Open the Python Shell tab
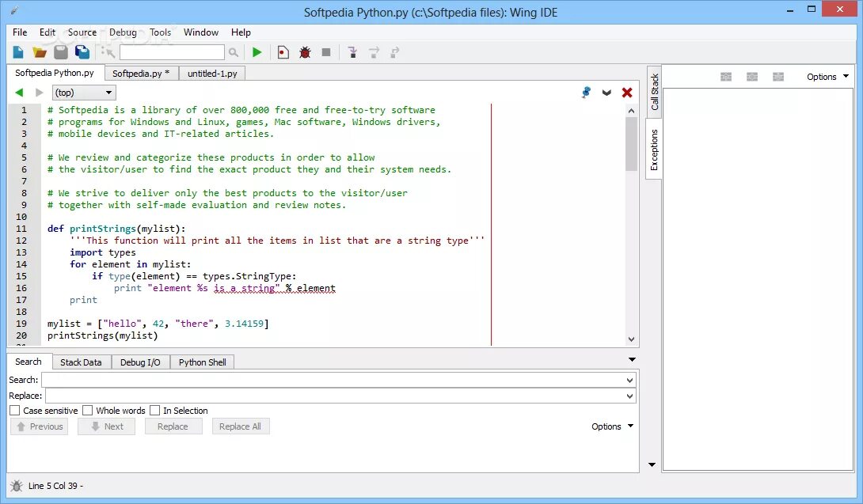This screenshot has width=863, height=504. (202, 362)
